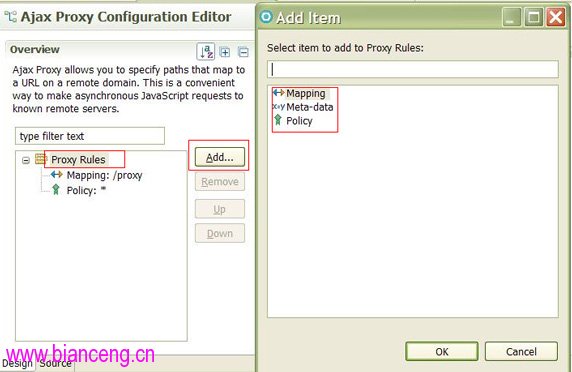The height and width of the screenshot is (372, 572).
Task: Click the Remove button
Action: click(220, 182)
